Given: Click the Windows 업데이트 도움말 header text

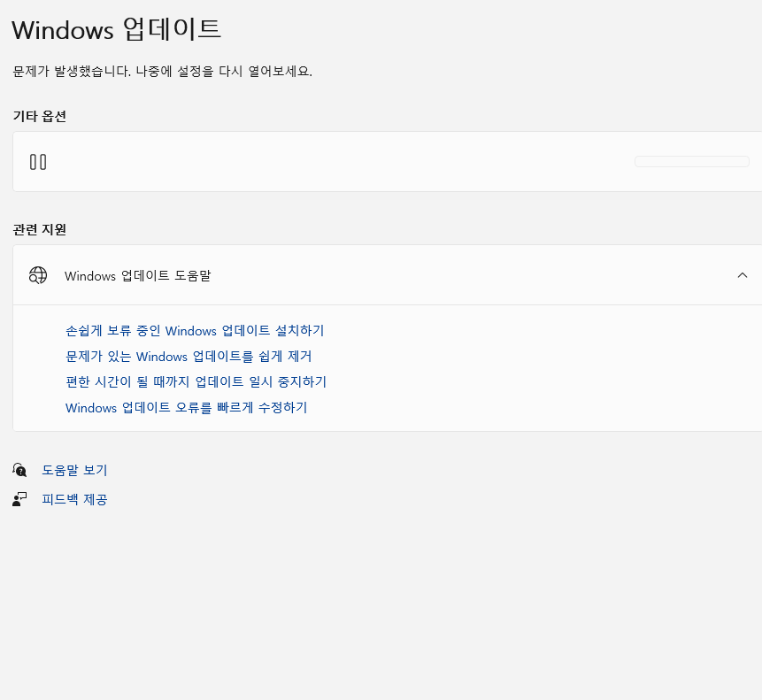Looking at the screenshot, I should 137,276.
